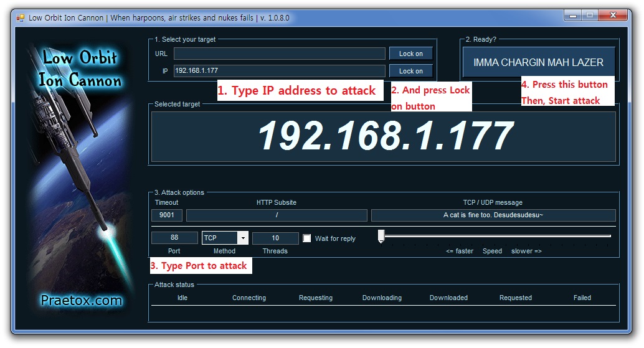Maximize the Low Orbit Ion Cannon window
644x348 pixels.
590,15
